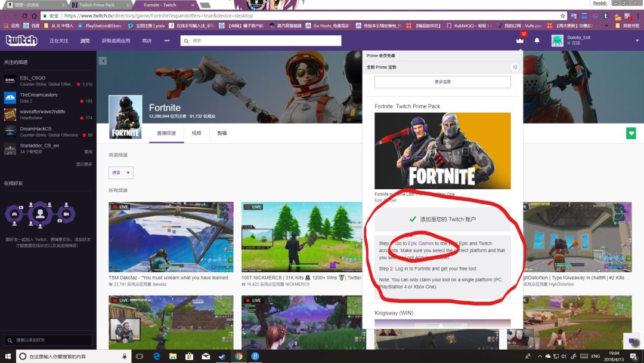This screenshot has width=644, height=363.
Task: Switch to the videos tab (视频)
Action: [197, 133]
